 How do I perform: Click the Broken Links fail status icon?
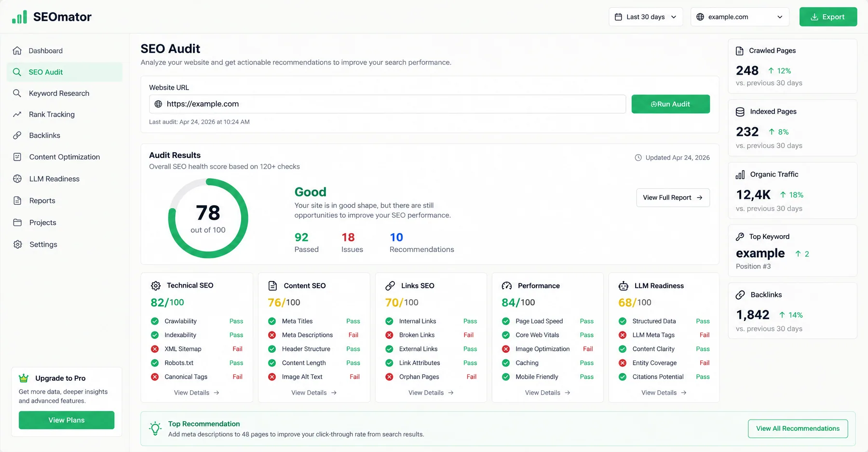click(x=389, y=335)
